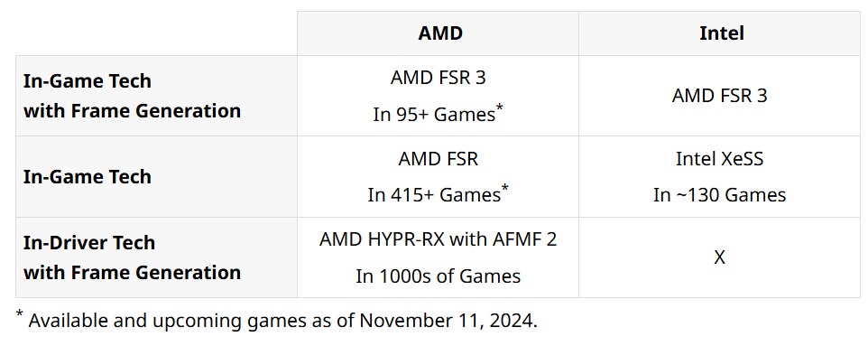868x346 pixels.
Task: Click 'In 1000s of Games' text
Action: point(438,276)
